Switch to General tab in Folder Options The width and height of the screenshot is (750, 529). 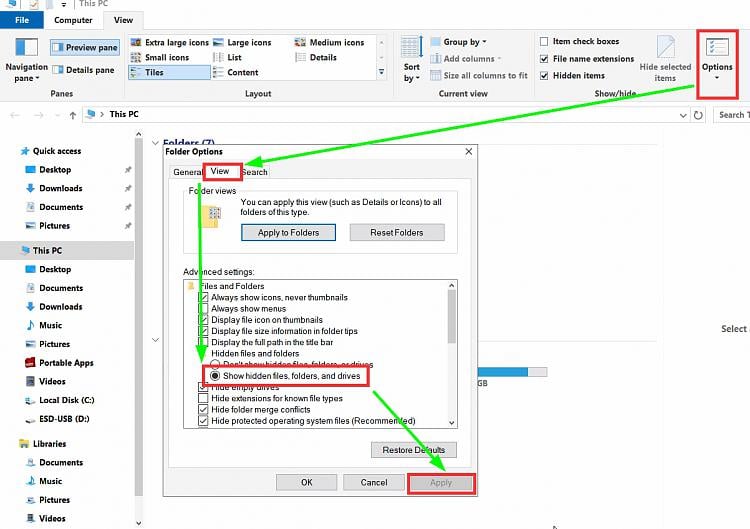click(187, 172)
